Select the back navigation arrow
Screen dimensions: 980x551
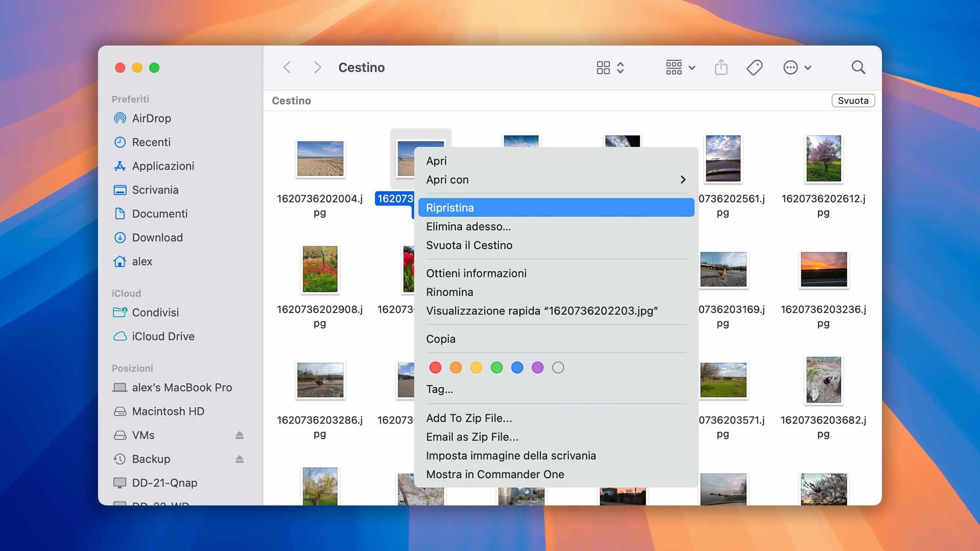[x=288, y=67]
